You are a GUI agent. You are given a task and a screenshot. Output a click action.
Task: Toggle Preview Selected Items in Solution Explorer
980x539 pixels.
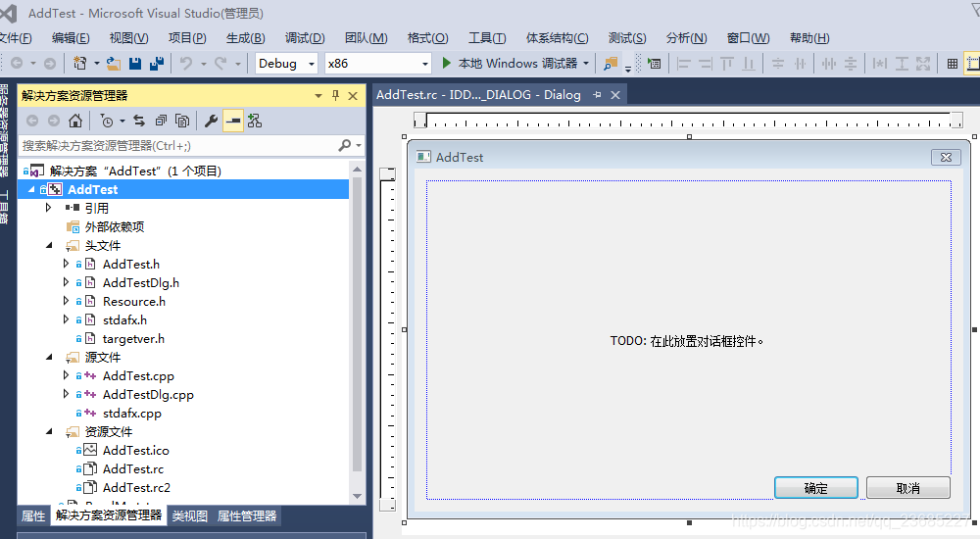point(233,121)
